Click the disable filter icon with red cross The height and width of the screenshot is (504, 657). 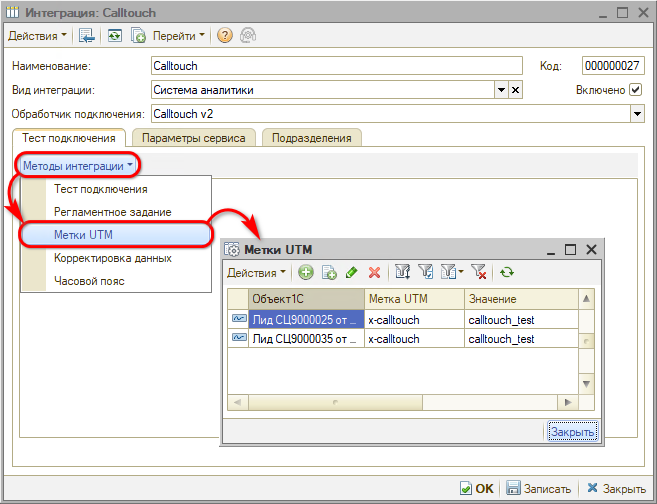(479, 272)
